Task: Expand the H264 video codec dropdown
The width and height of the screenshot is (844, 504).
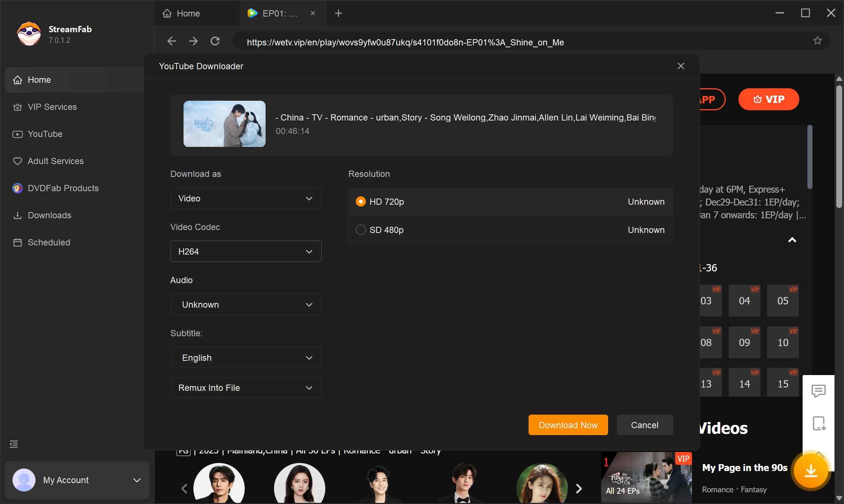Action: tap(246, 252)
